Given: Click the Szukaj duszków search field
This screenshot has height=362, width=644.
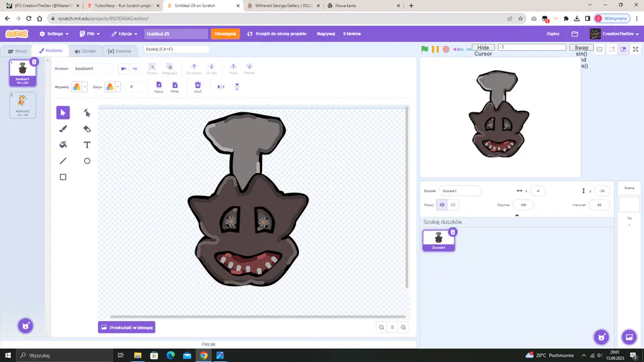Looking at the screenshot, I should point(517,222).
